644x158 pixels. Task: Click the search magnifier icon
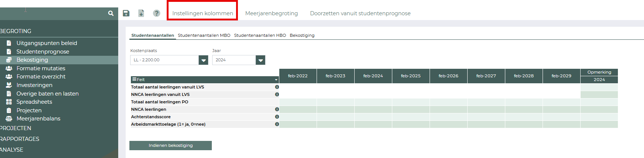point(111,13)
